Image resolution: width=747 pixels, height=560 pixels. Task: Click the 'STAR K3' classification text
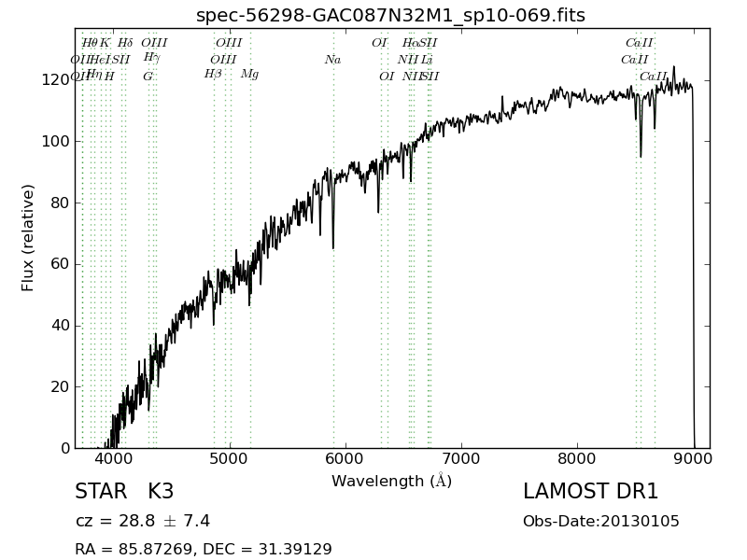pyautogui.click(x=124, y=492)
